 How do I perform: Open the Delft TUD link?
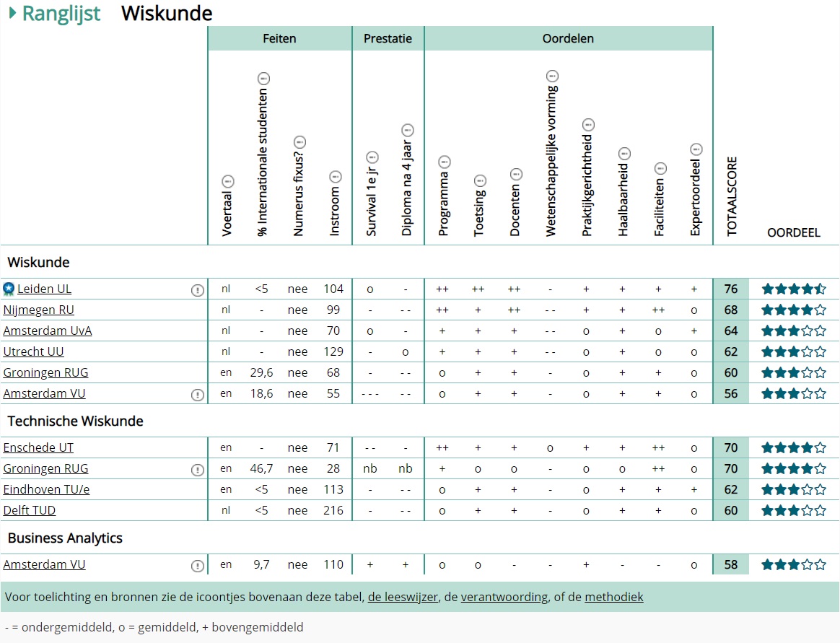tap(30, 510)
